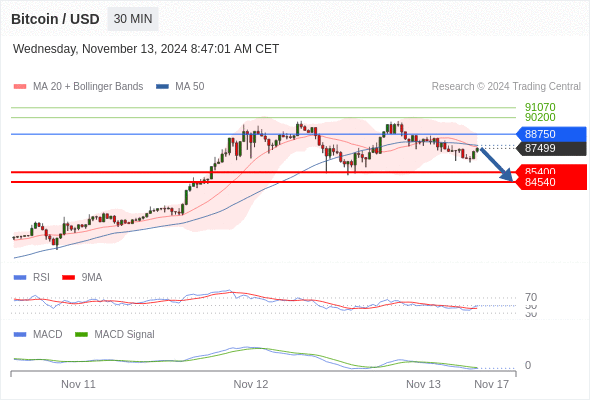Click the green 90200 resistance level label
Screen dimensions: 590x400
pyautogui.click(x=540, y=117)
